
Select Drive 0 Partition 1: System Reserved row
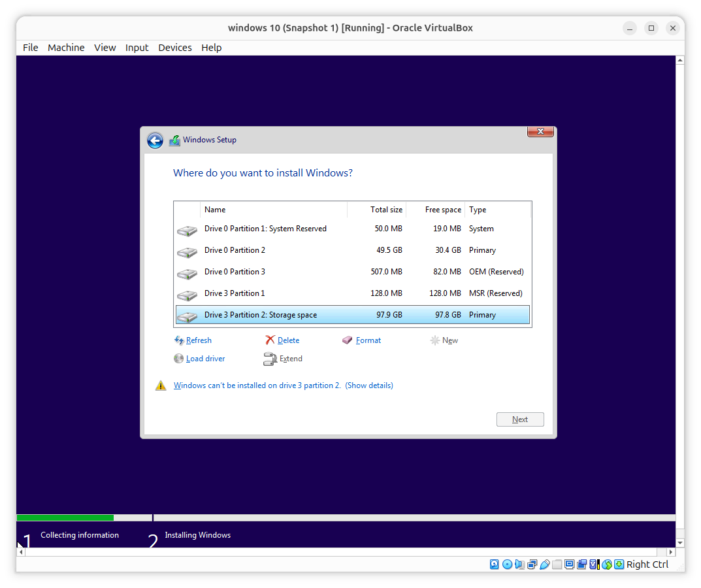tap(353, 229)
